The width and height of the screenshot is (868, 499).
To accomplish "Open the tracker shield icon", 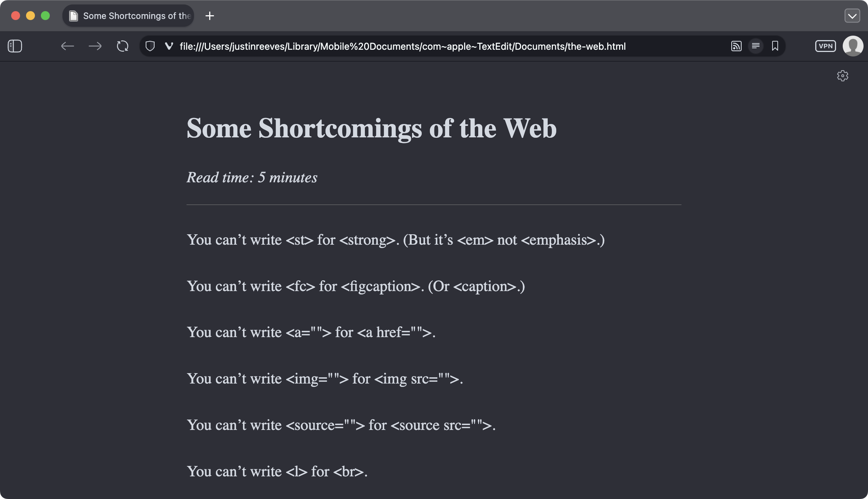I will 150,46.
